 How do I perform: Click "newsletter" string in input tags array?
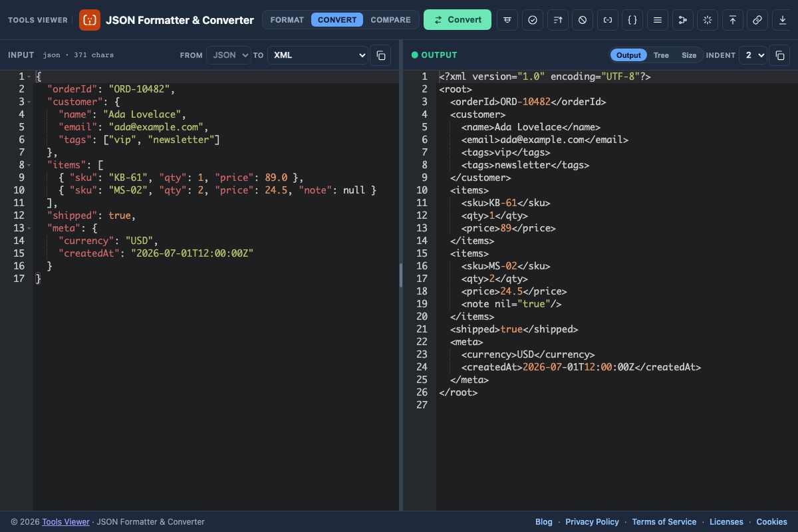click(181, 140)
